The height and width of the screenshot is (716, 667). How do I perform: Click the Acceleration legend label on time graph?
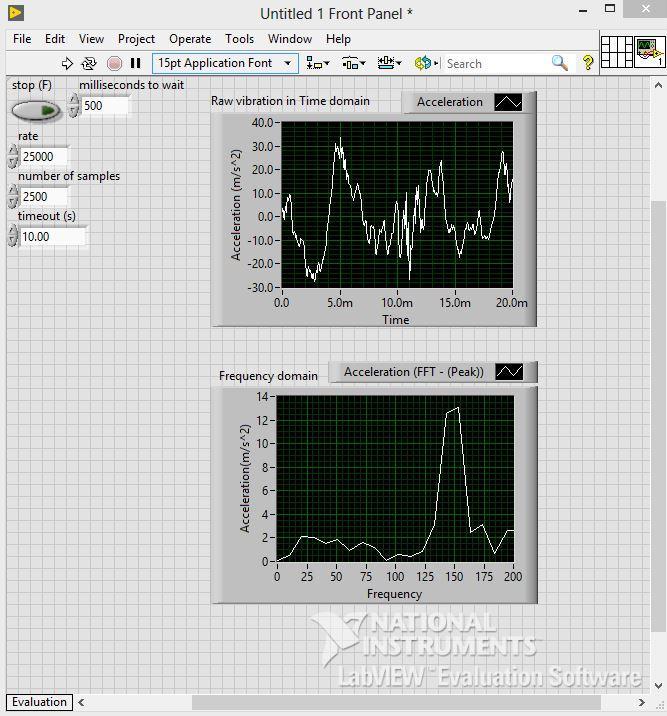click(x=450, y=102)
